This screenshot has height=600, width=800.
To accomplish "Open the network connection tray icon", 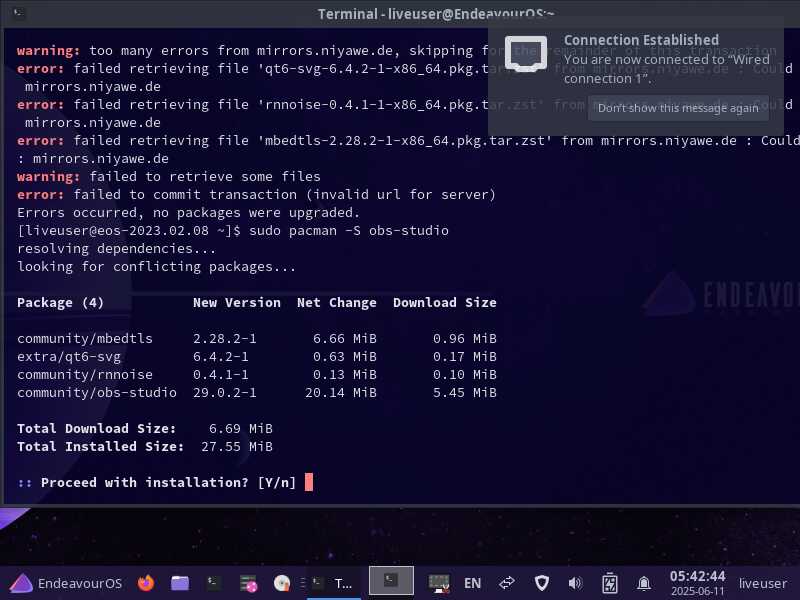I will click(x=507, y=583).
